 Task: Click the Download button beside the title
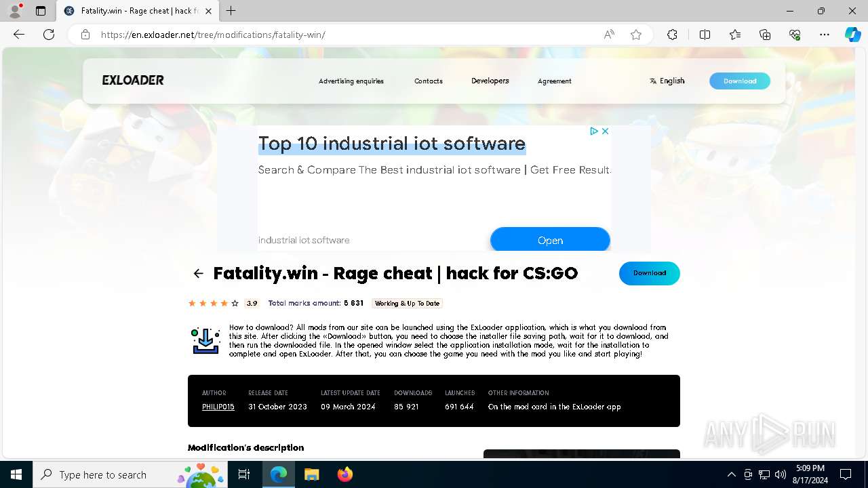point(650,273)
